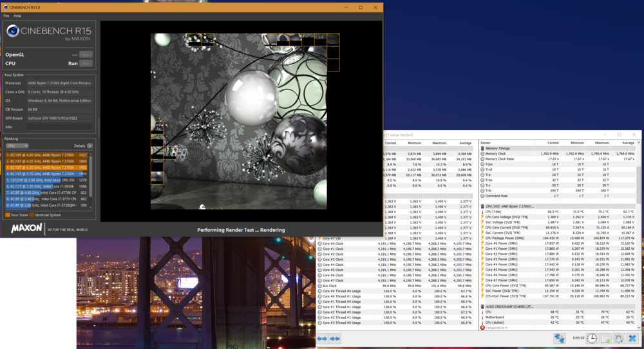644x349 pixels.
Task: Open the Help menu in Cinebench
Action: (17, 15)
